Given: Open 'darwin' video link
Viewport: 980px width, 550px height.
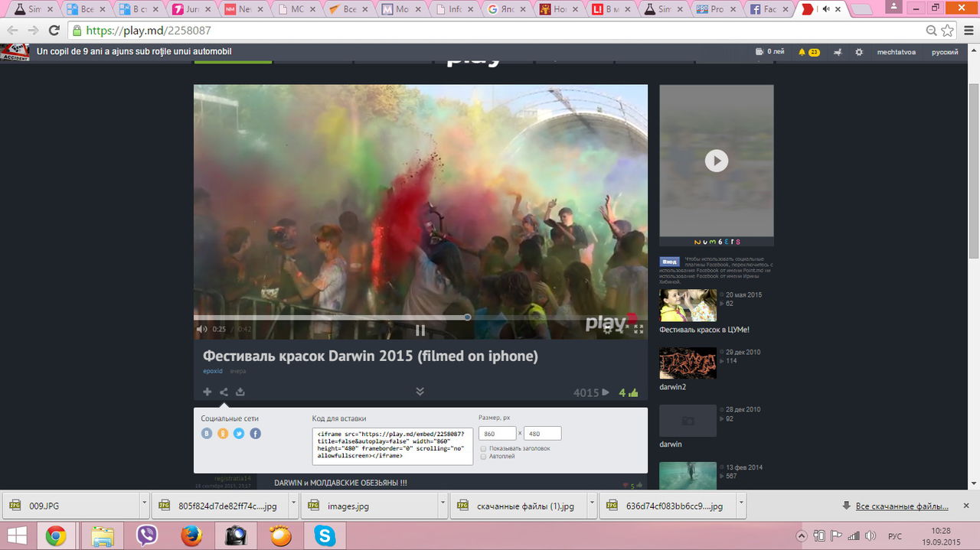Looking at the screenshot, I should click(670, 444).
